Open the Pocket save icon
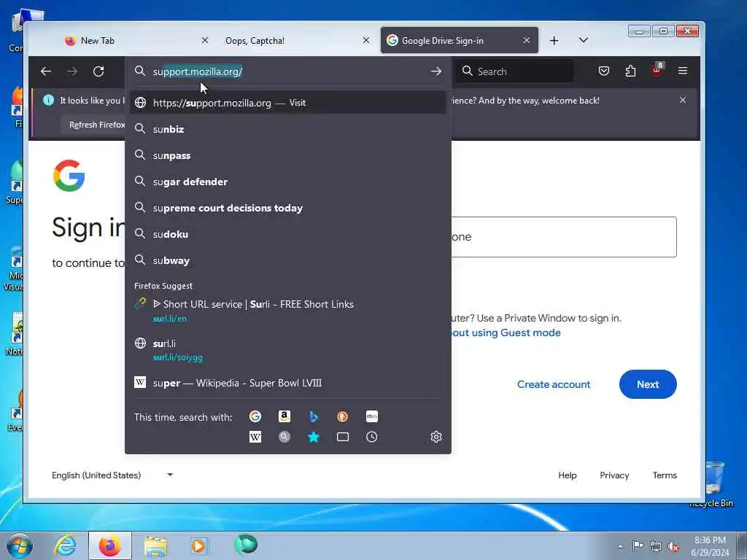This screenshot has height=560, width=747. tap(603, 71)
